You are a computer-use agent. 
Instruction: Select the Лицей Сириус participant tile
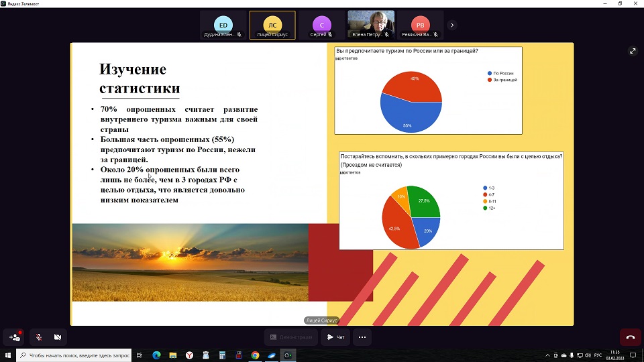(272, 25)
